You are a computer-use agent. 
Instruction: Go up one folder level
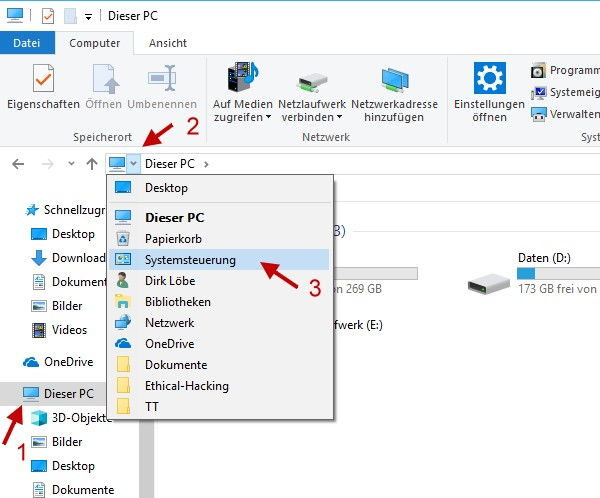tap(92, 164)
